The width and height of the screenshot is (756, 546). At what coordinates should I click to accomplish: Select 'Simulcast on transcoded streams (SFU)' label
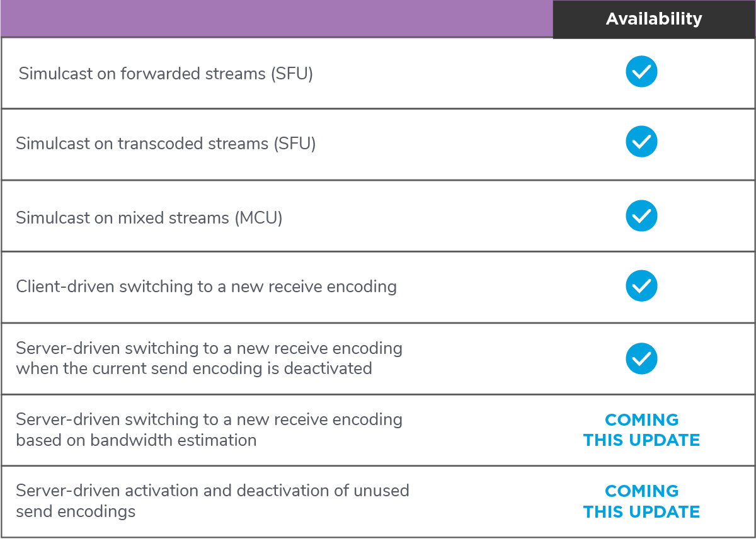tap(166, 144)
